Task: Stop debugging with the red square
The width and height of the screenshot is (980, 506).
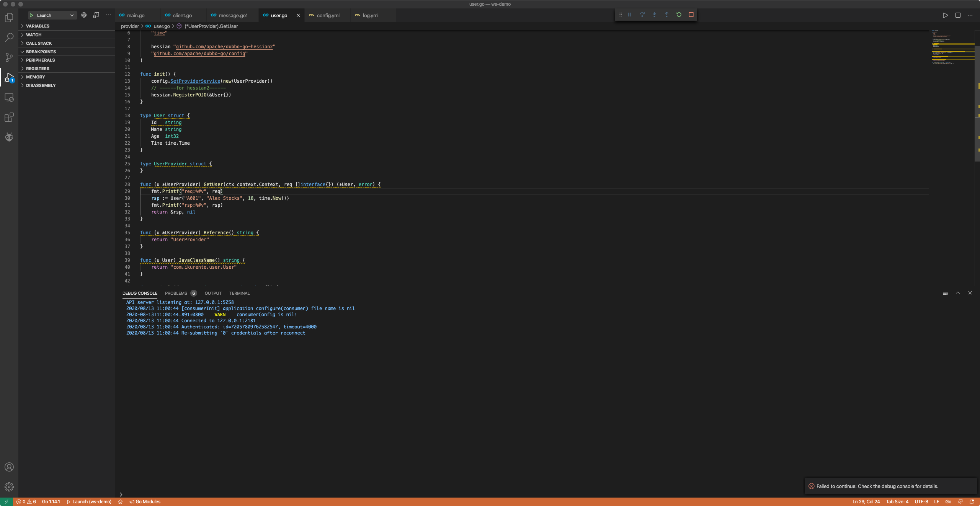Action: tap(691, 15)
